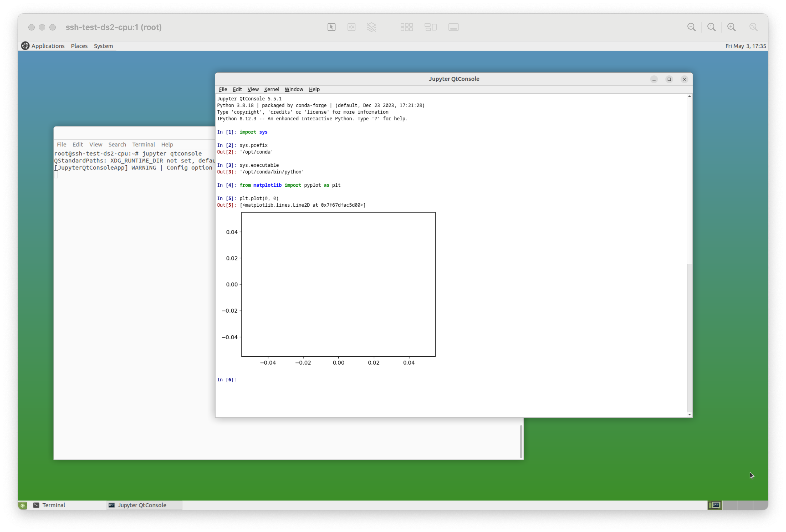
Task: Switch to the Terminal taskbar button
Action: pos(53,505)
